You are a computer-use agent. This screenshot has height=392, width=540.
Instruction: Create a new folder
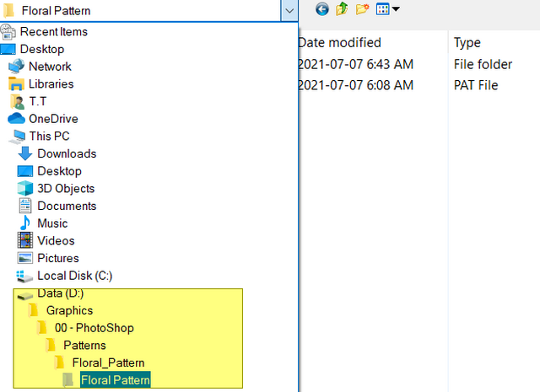362,9
